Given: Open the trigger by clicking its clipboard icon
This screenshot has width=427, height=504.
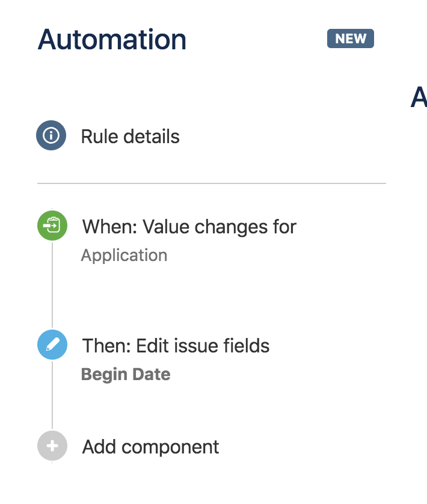Looking at the screenshot, I should coord(52,227).
